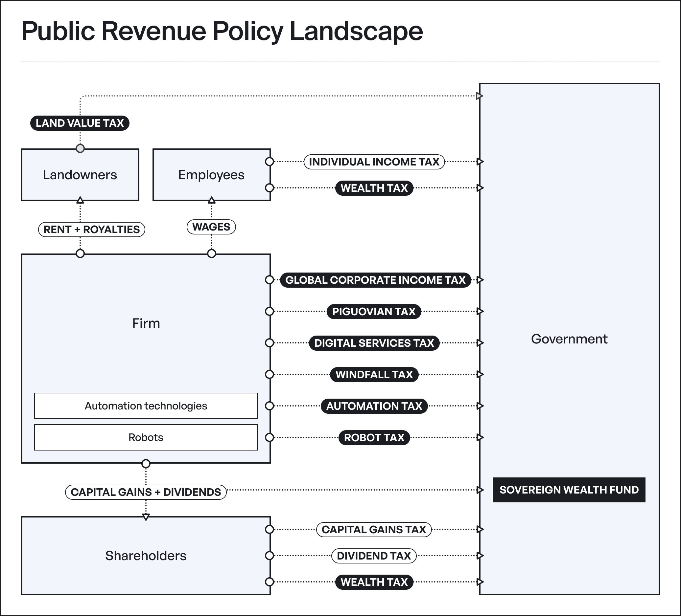Select the Global Corporate Income Tax tag
The width and height of the screenshot is (681, 616).
375,280
